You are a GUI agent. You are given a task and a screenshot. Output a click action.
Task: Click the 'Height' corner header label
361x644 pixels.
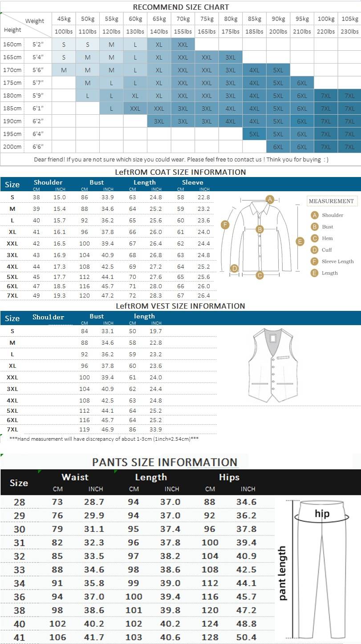click(x=12, y=30)
